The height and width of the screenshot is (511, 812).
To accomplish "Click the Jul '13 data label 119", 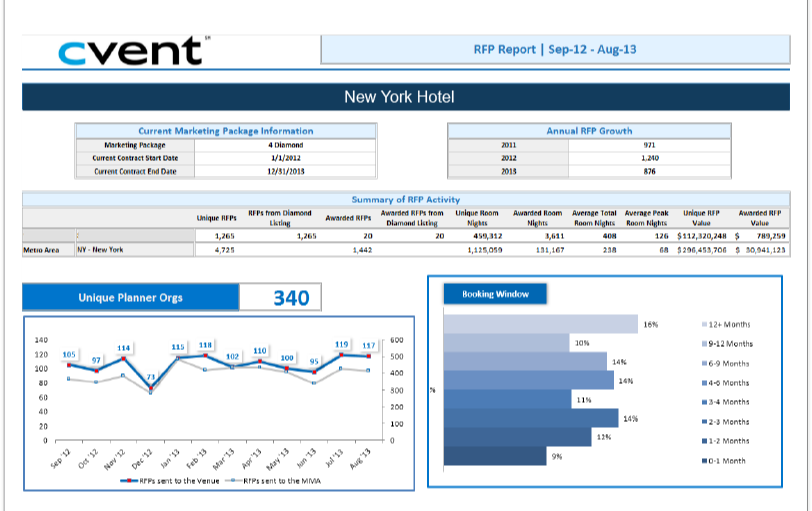I will 341,344.
